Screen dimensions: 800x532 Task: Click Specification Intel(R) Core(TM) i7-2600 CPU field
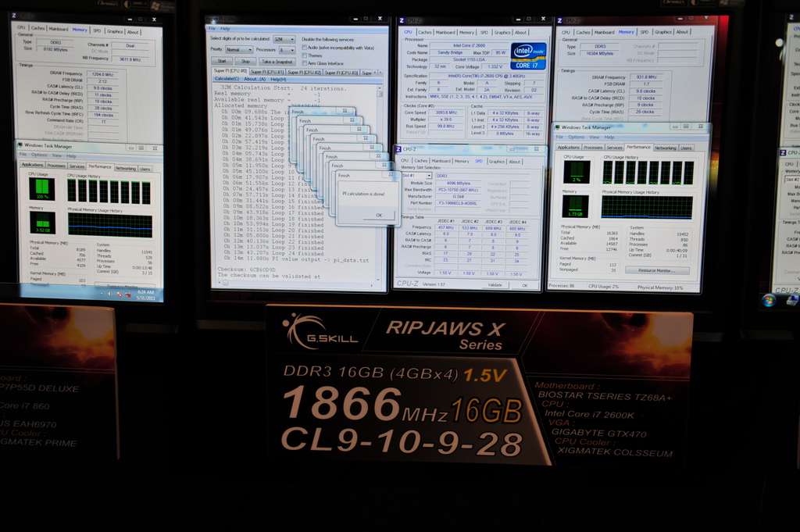click(486, 76)
